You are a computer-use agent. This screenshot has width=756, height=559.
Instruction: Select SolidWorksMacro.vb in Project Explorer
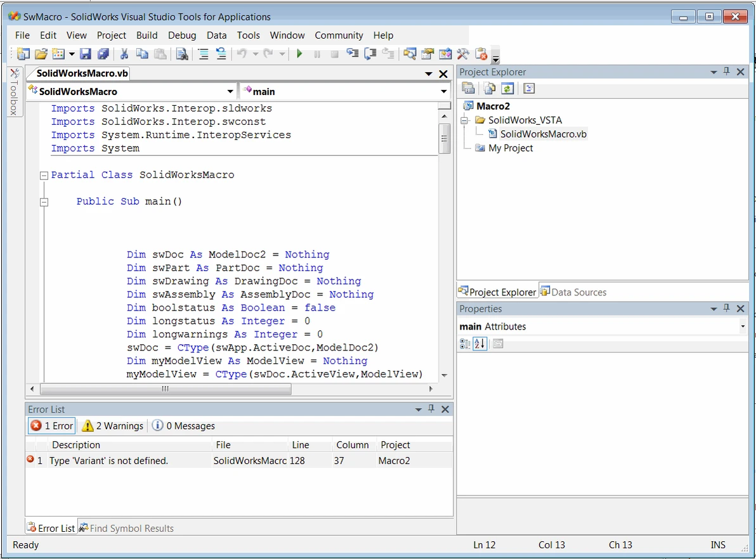(x=543, y=134)
